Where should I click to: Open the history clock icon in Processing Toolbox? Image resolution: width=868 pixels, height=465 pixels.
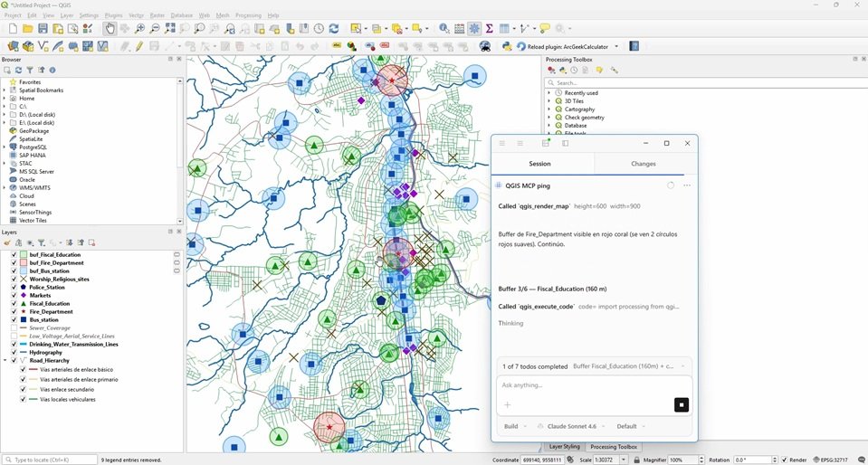pos(574,71)
